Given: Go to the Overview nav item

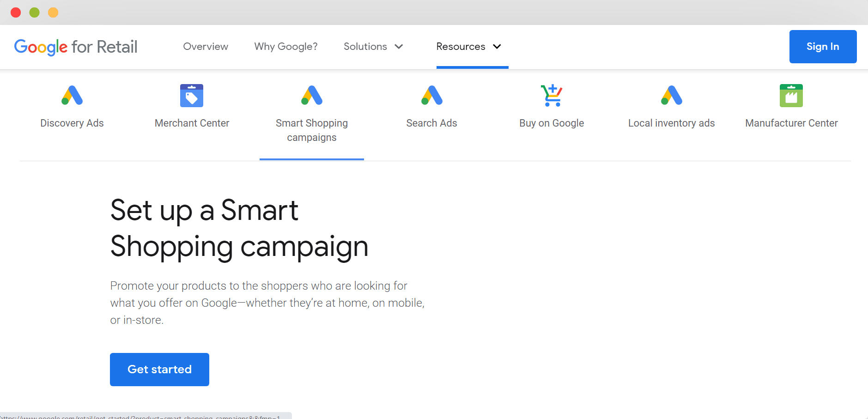Looking at the screenshot, I should click(x=206, y=47).
